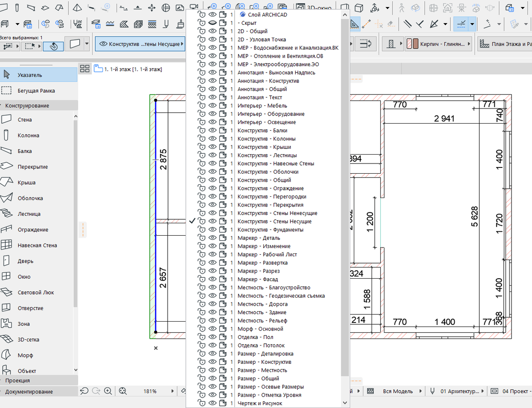This screenshot has height=408, width=532.
Task: Open the Кирпич - Глинян... building material dropdown
Action: click(439, 44)
